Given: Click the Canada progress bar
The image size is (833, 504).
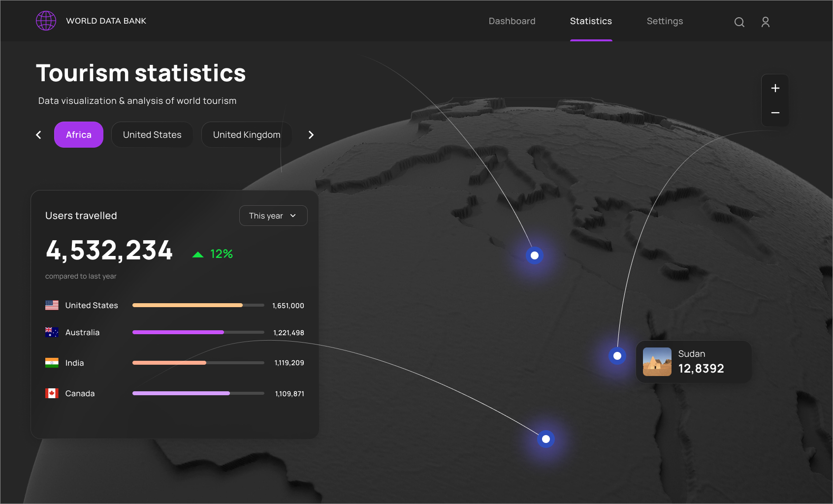Looking at the screenshot, I should pyautogui.click(x=198, y=393).
